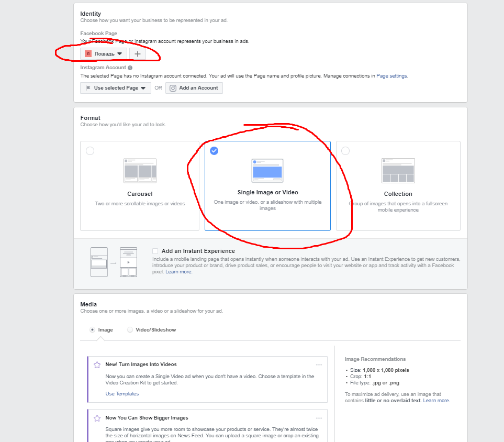Click the Add an Account button
504x442 pixels.
[194, 88]
